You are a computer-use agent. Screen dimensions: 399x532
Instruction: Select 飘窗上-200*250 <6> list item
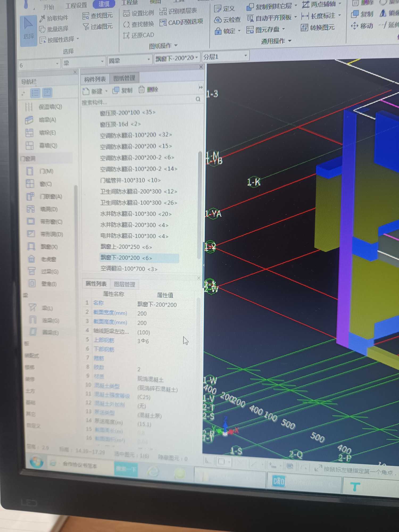[x=126, y=247]
